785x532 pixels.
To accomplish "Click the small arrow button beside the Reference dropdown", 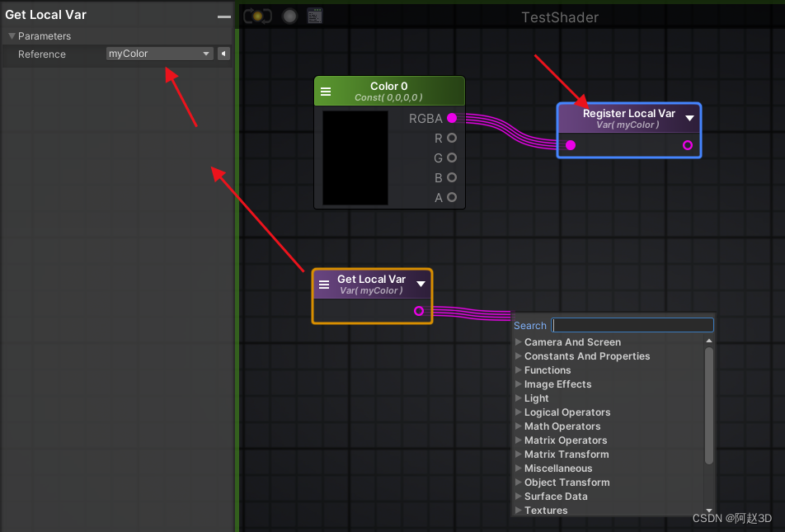I will click(x=223, y=54).
